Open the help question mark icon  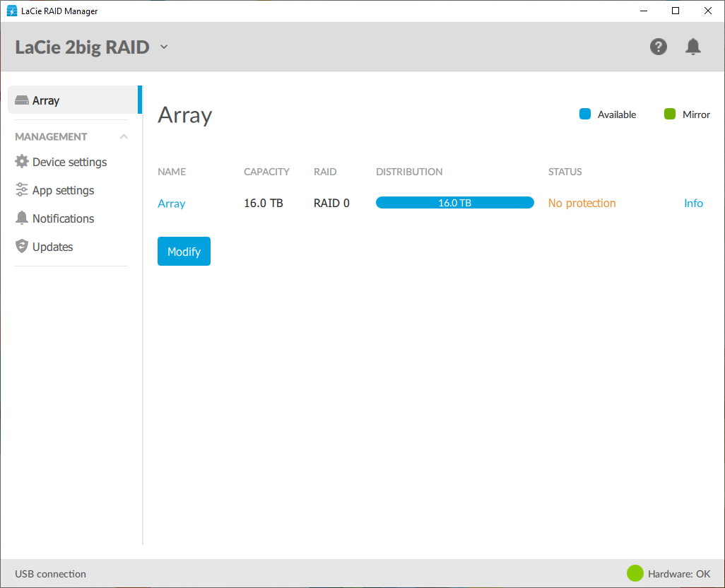[659, 47]
